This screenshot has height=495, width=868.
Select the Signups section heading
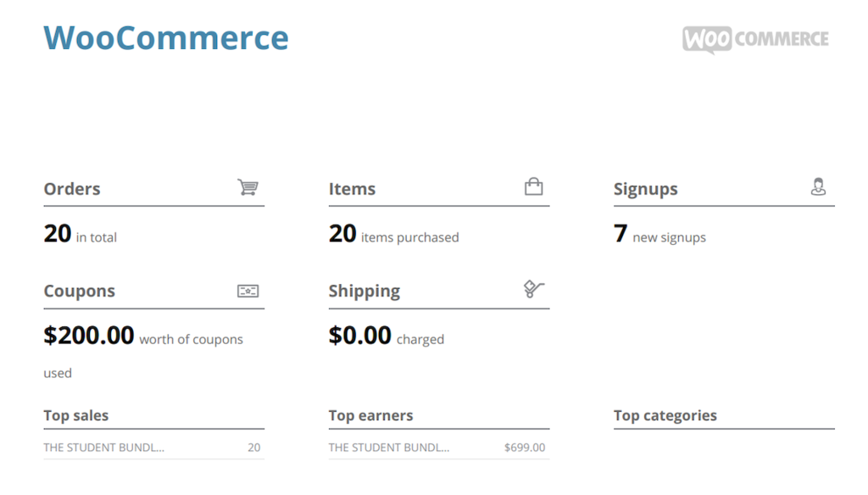click(x=646, y=189)
